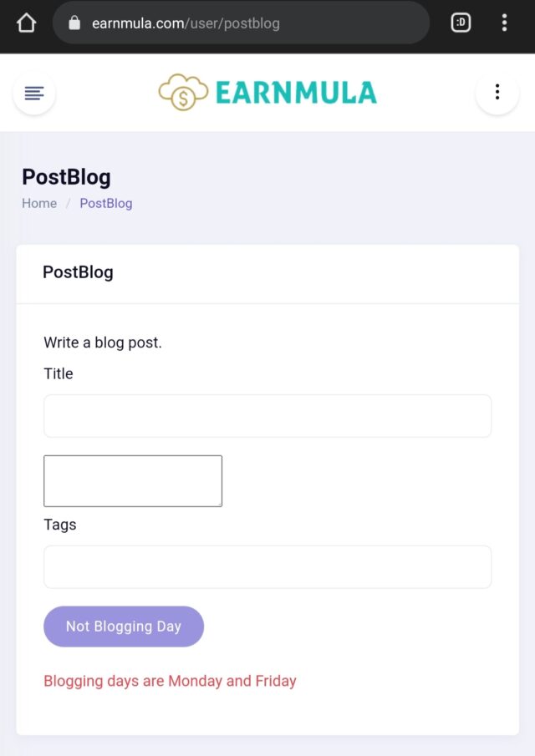Click the EarnMula cloud dollar logo
Screen dimensions: 535x756
point(183,92)
